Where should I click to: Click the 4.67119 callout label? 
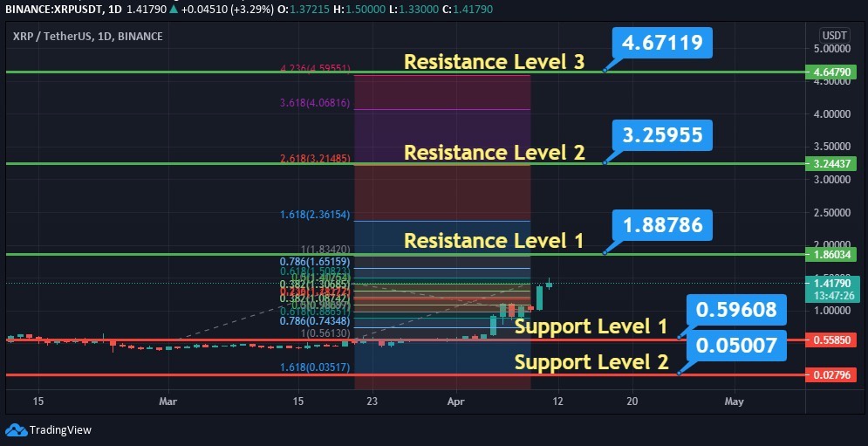tap(662, 43)
